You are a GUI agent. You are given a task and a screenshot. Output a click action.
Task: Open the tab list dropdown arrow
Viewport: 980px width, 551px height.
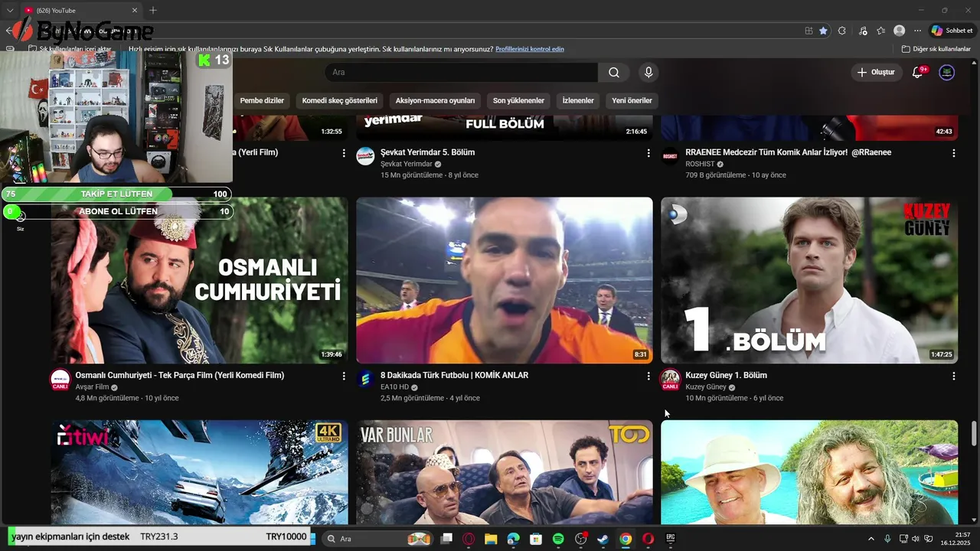coord(10,11)
